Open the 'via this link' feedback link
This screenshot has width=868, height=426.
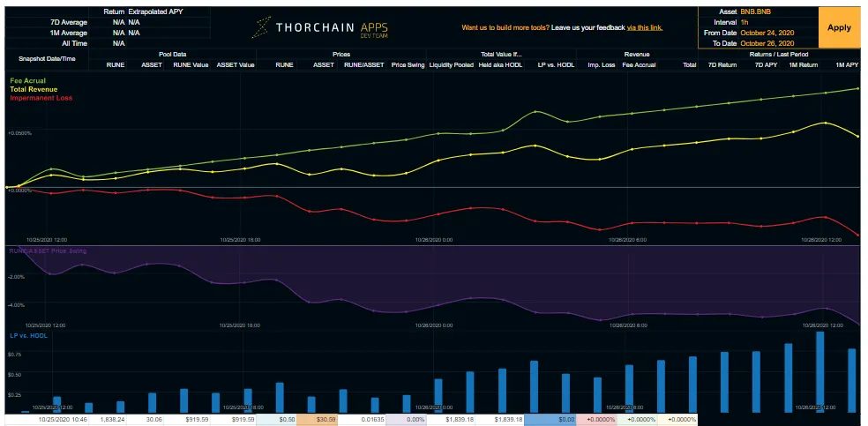(644, 27)
